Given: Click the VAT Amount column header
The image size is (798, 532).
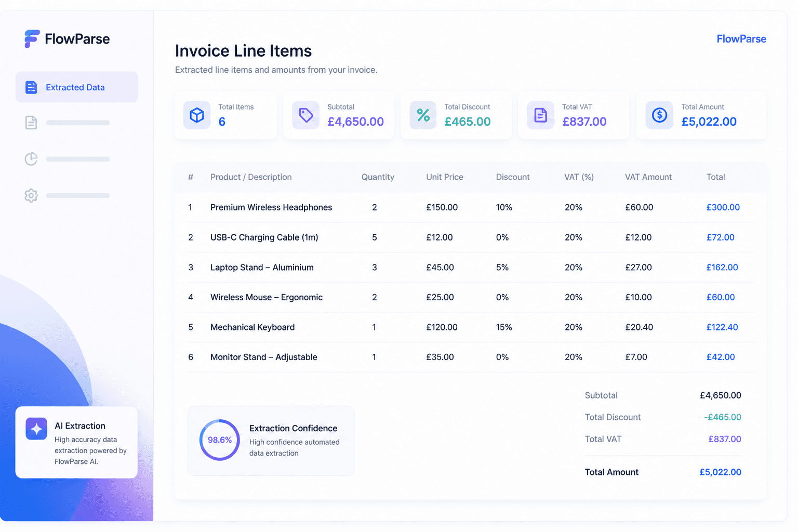Looking at the screenshot, I should click(648, 177).
